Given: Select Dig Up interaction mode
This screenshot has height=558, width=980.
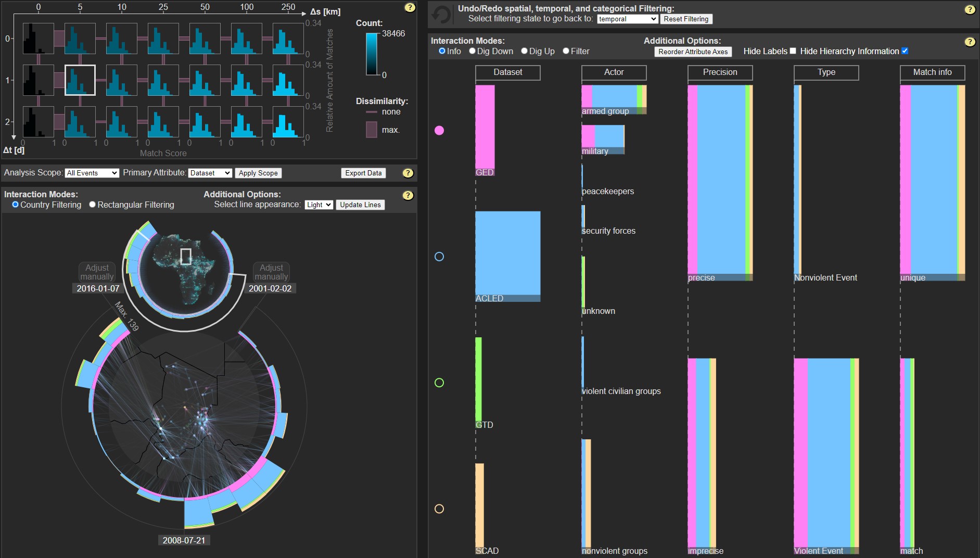Looking at the screenshot, I should (x=525, y=51).
